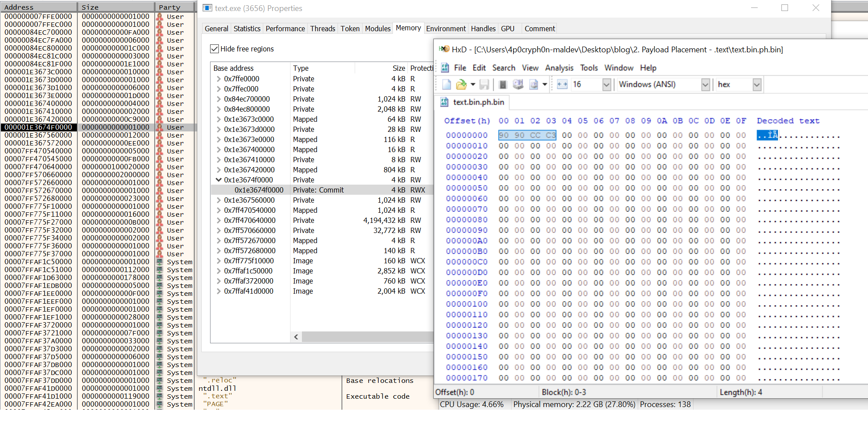Open the HxD Help menu

click(648, 68)
